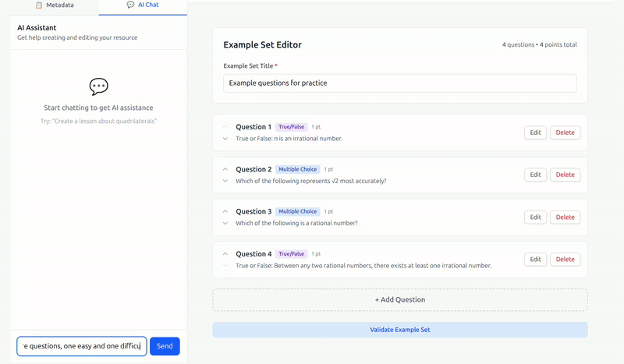Move Question 4 up with arrow
Viewport: 624px width, 364px height.
[x=225, y=253]
